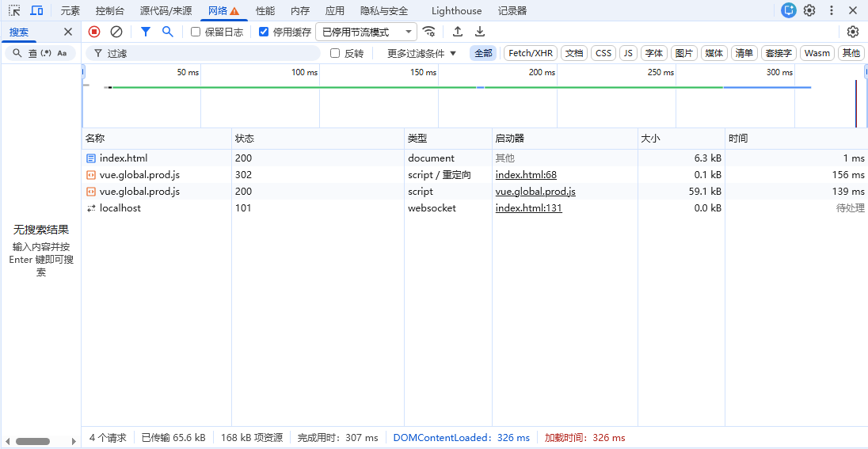
Task: Open network conditions via the Wi-Fi icon
Action: (x=428, y=32)
